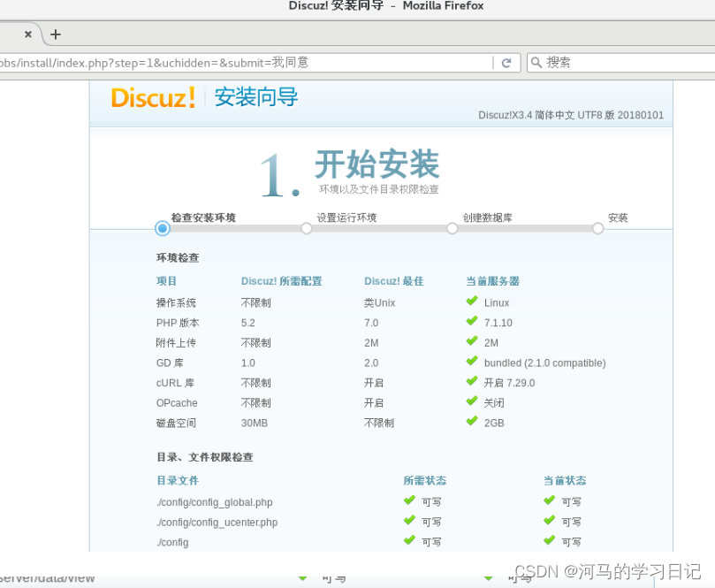715x588 pixels.
Task: Click GD 库 row label
Action: click(170, 363)
